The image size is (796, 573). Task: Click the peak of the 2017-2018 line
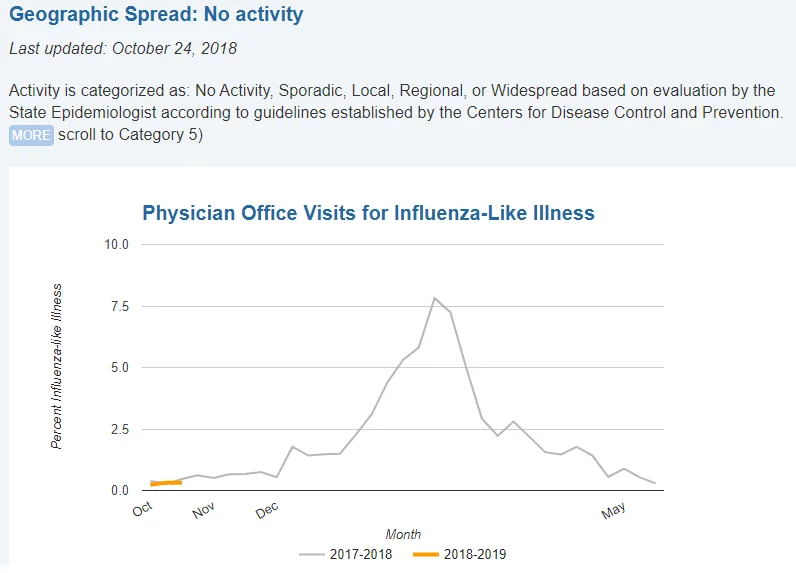pos(434,298)
